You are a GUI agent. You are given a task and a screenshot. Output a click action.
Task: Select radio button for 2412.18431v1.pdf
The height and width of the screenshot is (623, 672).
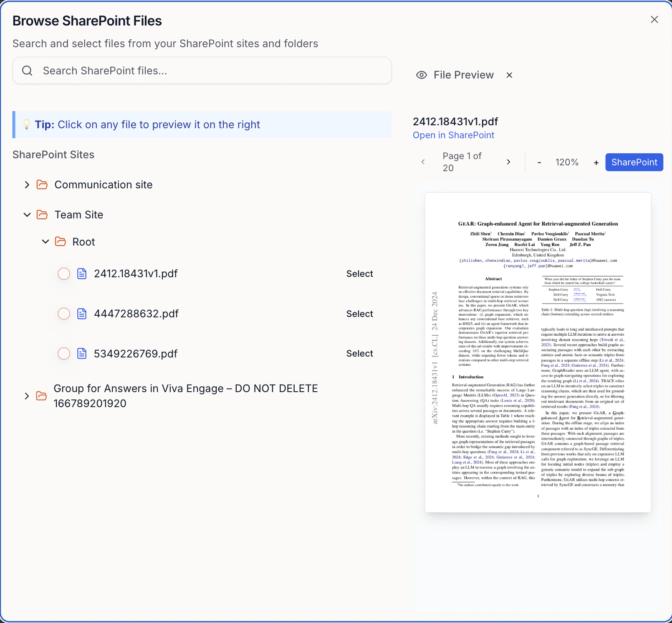click(64, 274)
